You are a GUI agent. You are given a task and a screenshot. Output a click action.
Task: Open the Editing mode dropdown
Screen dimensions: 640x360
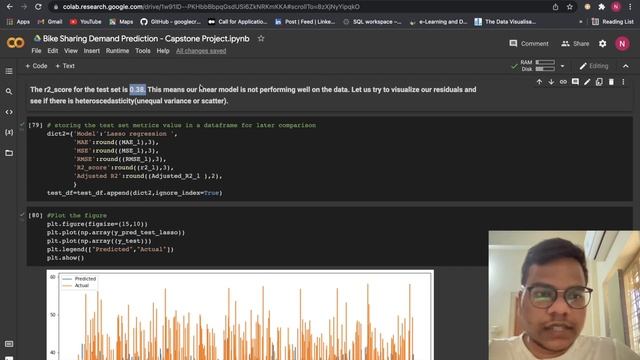coord(594,66)
